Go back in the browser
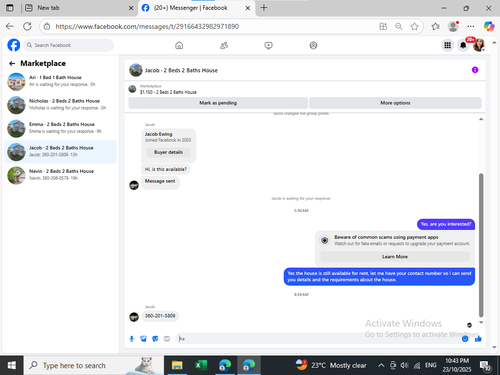 click(10, 26)
